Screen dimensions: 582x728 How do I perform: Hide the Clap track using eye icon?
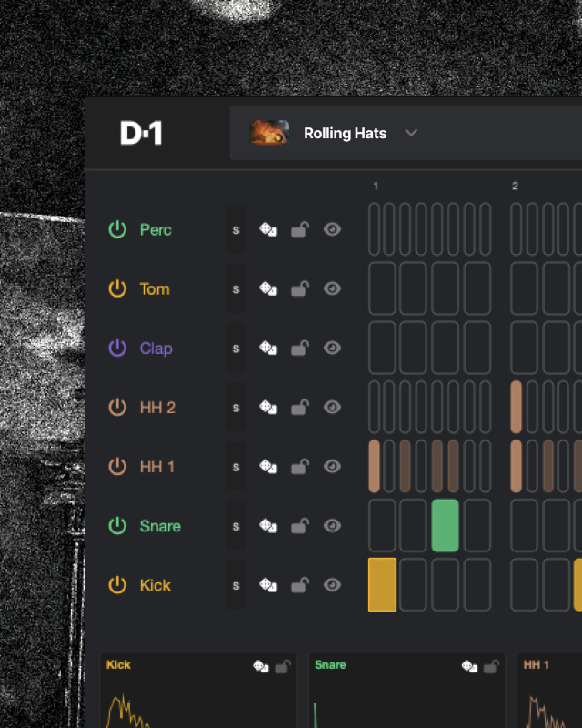(332, 349)
